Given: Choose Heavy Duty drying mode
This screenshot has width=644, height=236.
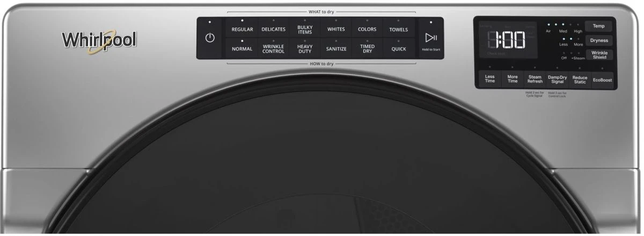Looking at the screenshot, I should [x=305, y=49].
